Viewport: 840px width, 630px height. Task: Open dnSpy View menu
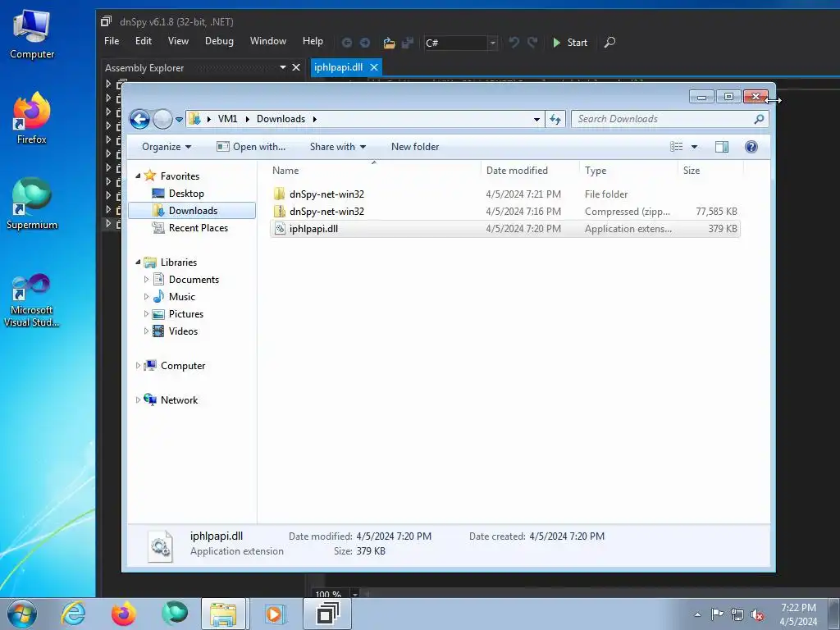click(x=178, y=41)
